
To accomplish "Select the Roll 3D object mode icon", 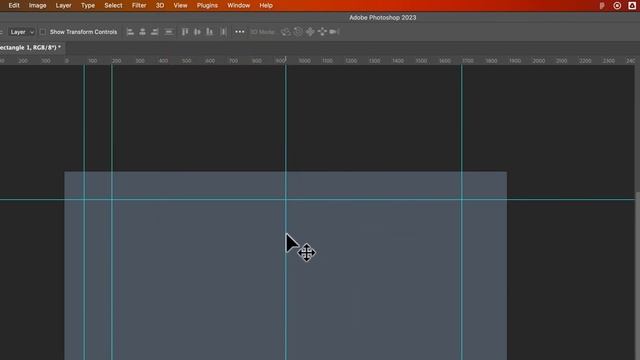I will (298, 32).
